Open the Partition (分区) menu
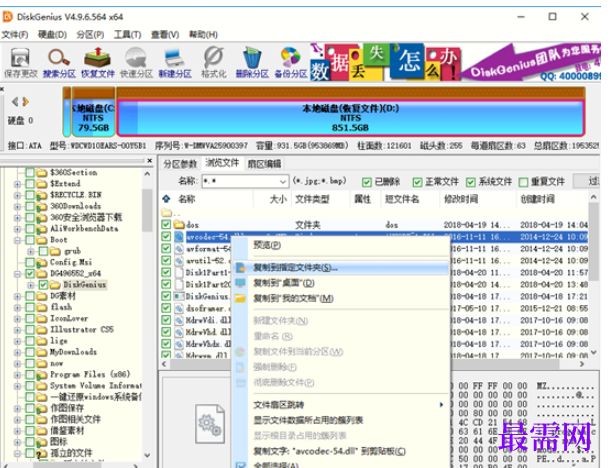The width and height of the screenshot is (610, 468). coord(90,35)
